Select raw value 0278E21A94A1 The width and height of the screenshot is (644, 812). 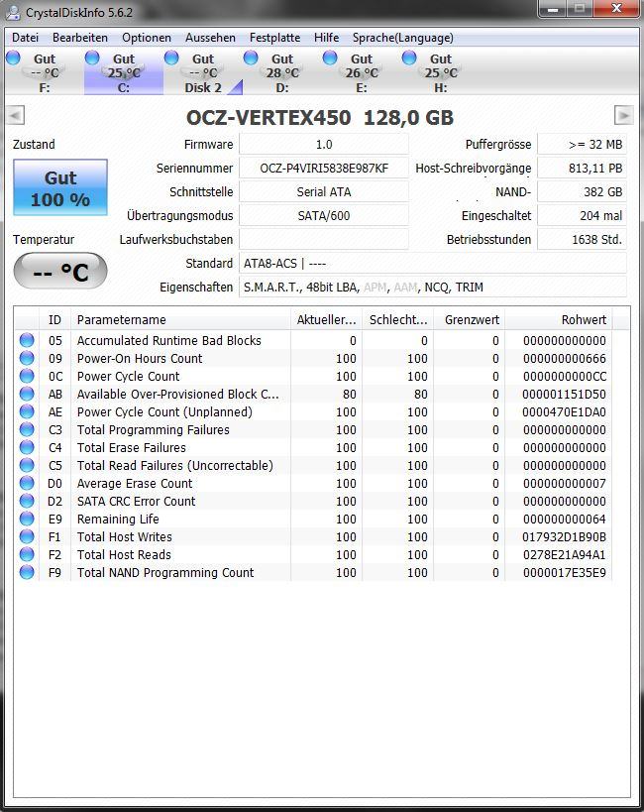565,554
